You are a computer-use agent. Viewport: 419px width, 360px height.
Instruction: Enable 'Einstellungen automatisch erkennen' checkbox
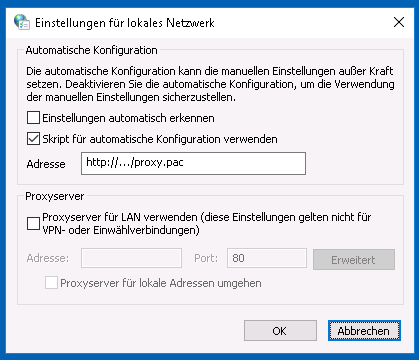(33, 118)
